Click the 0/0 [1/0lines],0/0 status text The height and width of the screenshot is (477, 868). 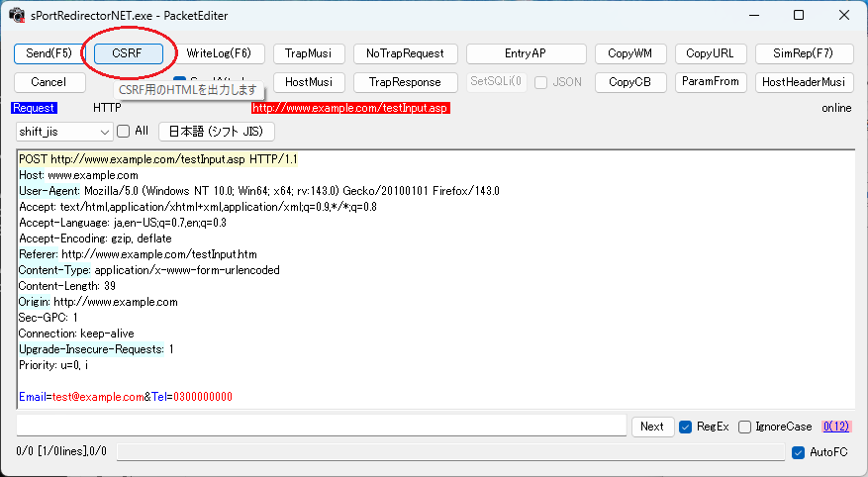click(61, 451)
